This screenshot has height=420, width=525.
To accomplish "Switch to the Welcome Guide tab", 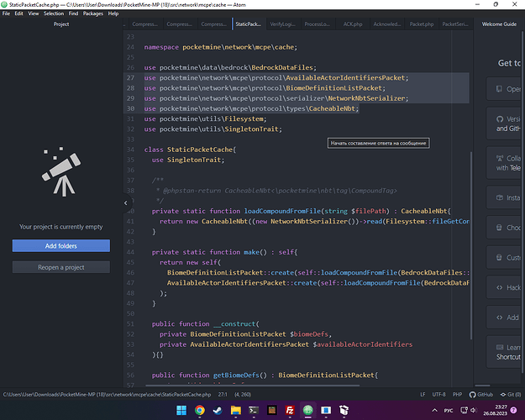I will pos(499,24).
